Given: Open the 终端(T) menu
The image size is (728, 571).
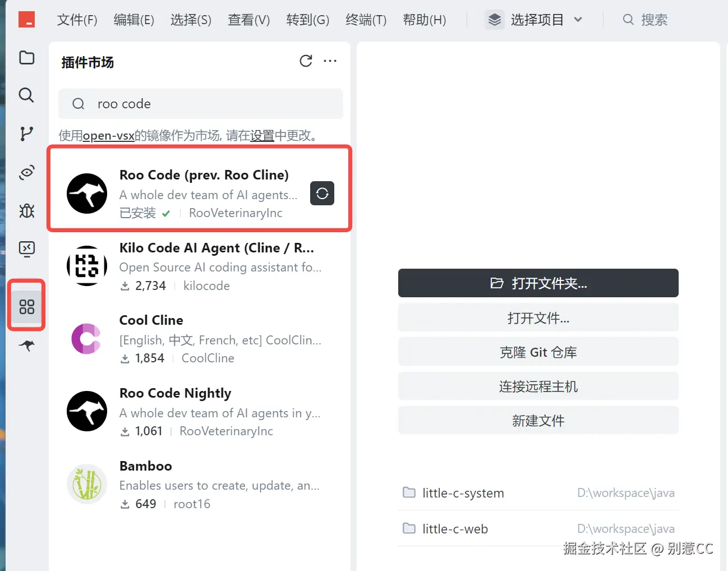Looking at the screenshot, I should (366, 20).
